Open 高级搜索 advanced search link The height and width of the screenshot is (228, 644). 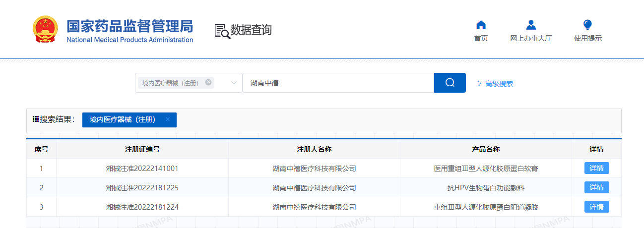[x=499, y=84]
